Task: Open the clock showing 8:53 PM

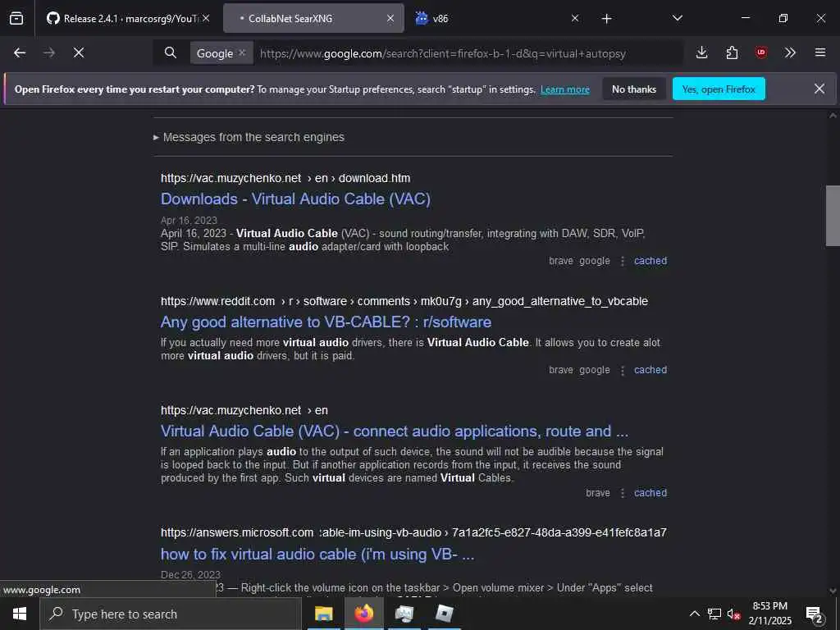Action: click(769, 614)
